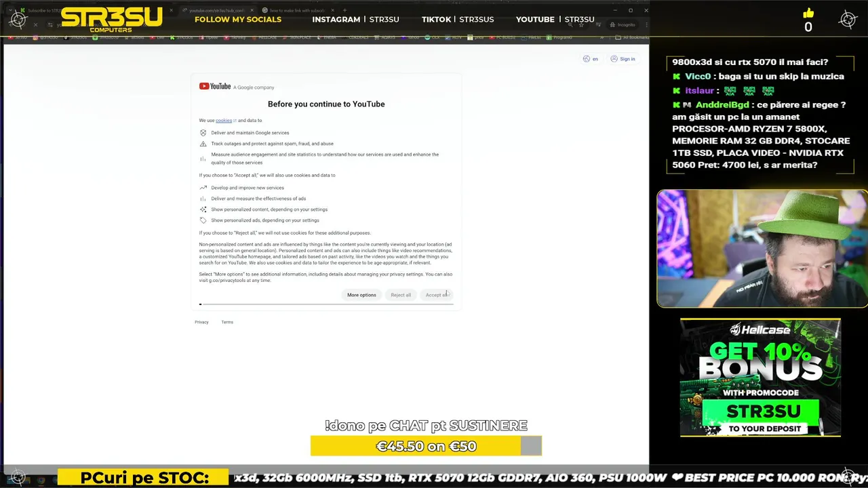Click the thumbs-up like counter icon
Image resolution: width=868 pixels, height=488 pixels.
pyautogui.click(x=808, y=14)
